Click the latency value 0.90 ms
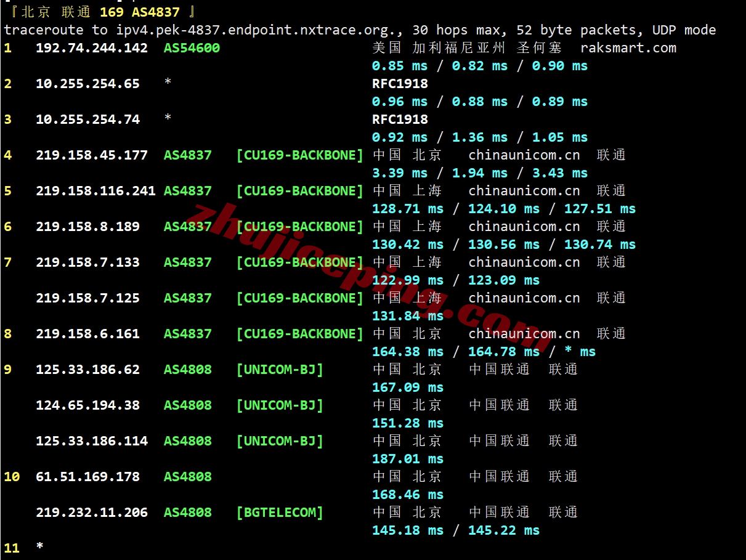 click(x=560, y=66)
